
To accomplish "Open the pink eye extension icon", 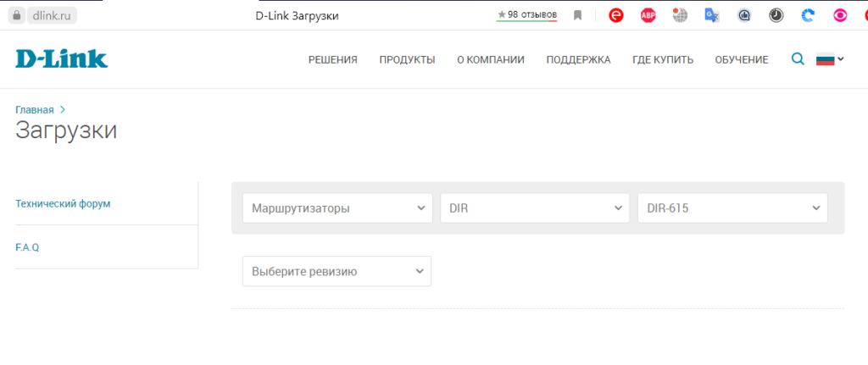I will (x=840, y=15).
